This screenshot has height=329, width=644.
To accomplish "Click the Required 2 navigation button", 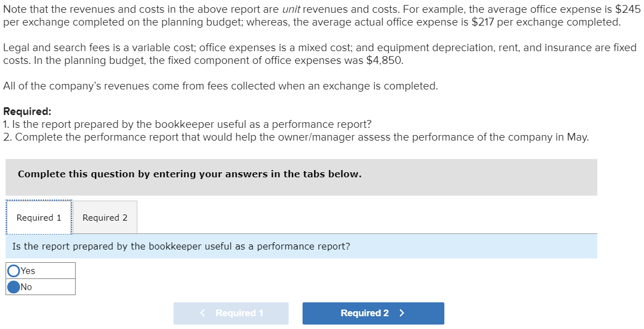I will [373, 313].
